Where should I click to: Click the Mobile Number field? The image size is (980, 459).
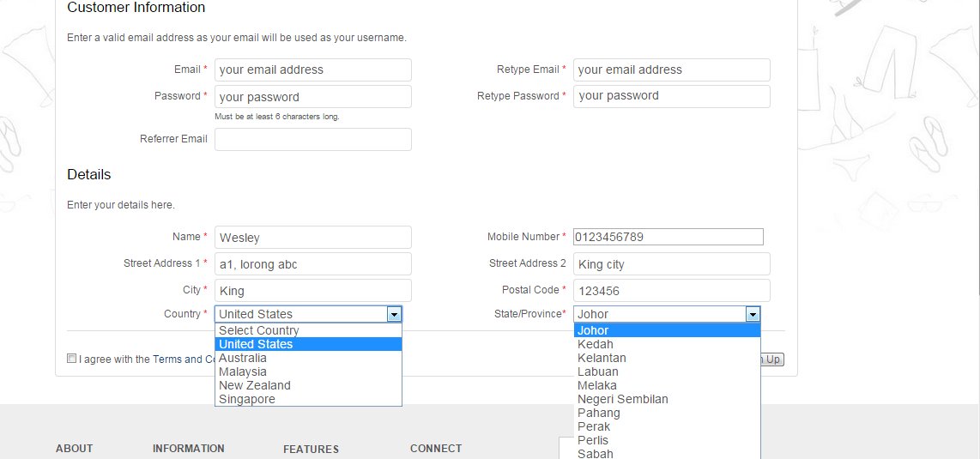(668, 237)
